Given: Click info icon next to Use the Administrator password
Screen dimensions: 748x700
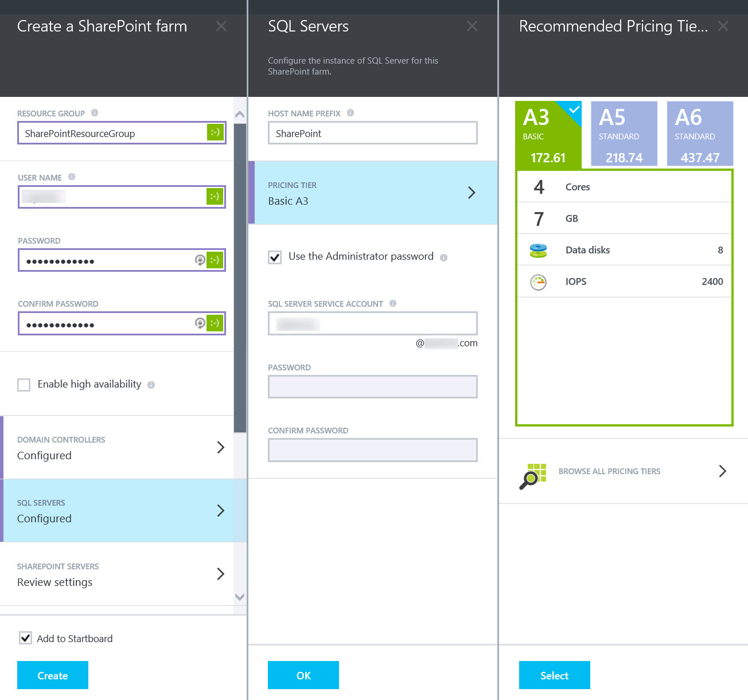Looking at the screenshot, I should coord(443,257).
